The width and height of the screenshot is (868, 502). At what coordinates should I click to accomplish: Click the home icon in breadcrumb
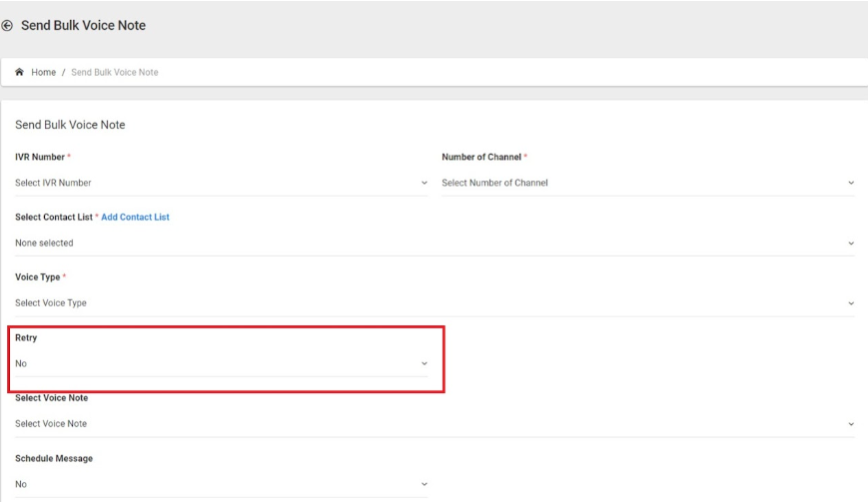[19, 72]
